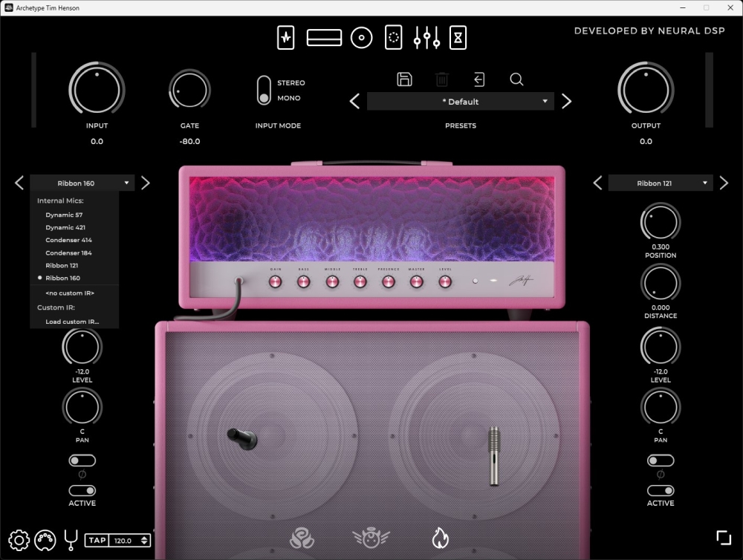Choose Condenser 414 microphone
Screen dimensions: 743x560
click(74, 240)
